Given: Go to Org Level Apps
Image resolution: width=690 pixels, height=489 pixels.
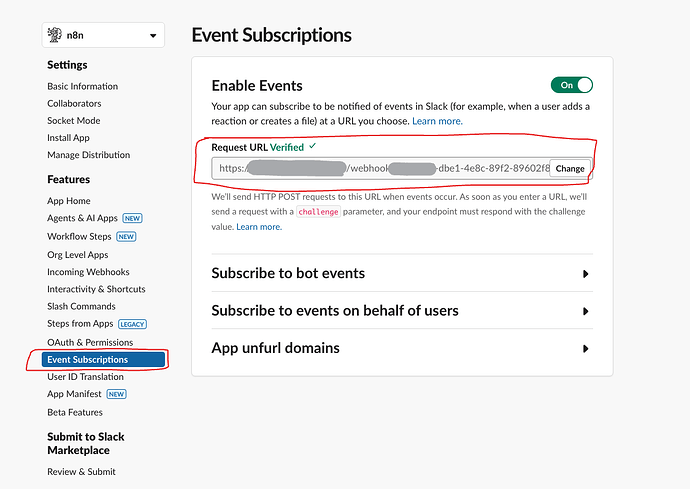Looking at the screenshot, I should 78,255.
